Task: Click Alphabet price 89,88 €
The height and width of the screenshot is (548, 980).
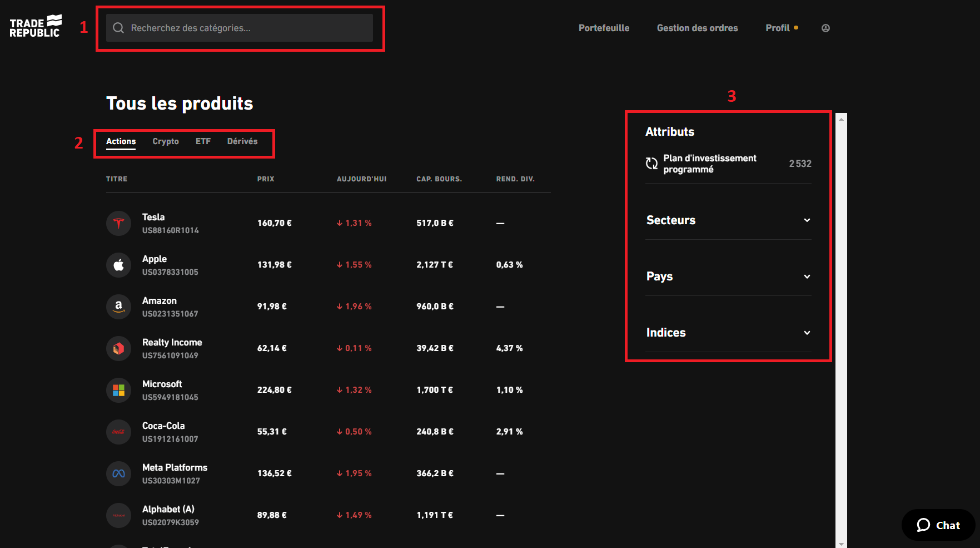Action: coord(272,515)
